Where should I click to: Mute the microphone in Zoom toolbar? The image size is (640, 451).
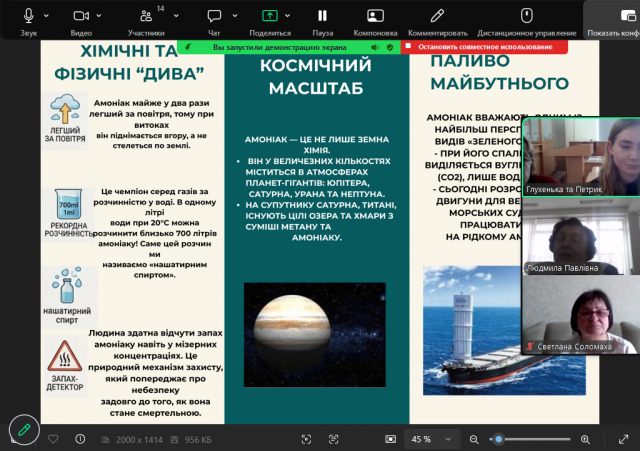point(28,16)
